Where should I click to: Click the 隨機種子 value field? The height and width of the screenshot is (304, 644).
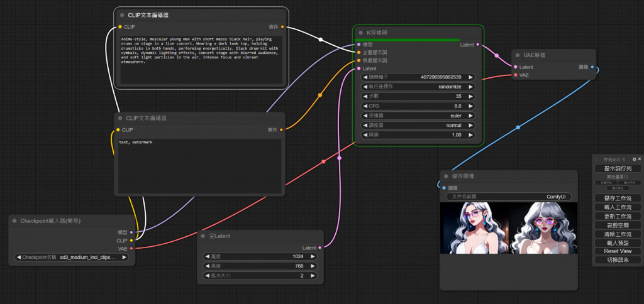(418, 77)
